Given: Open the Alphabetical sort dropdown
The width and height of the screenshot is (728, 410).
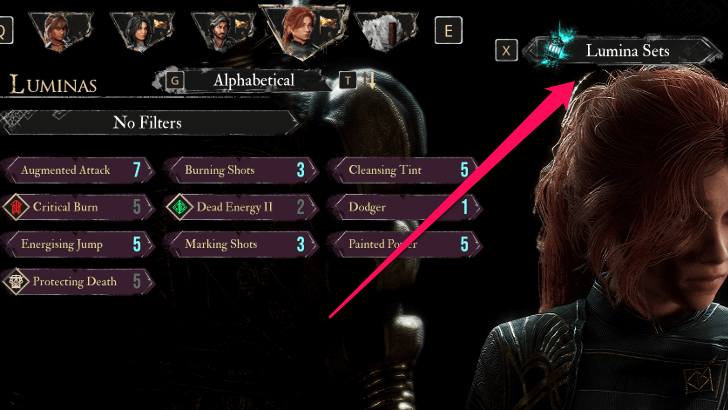Looking at the screenshot, I should [x=254, y=80].
